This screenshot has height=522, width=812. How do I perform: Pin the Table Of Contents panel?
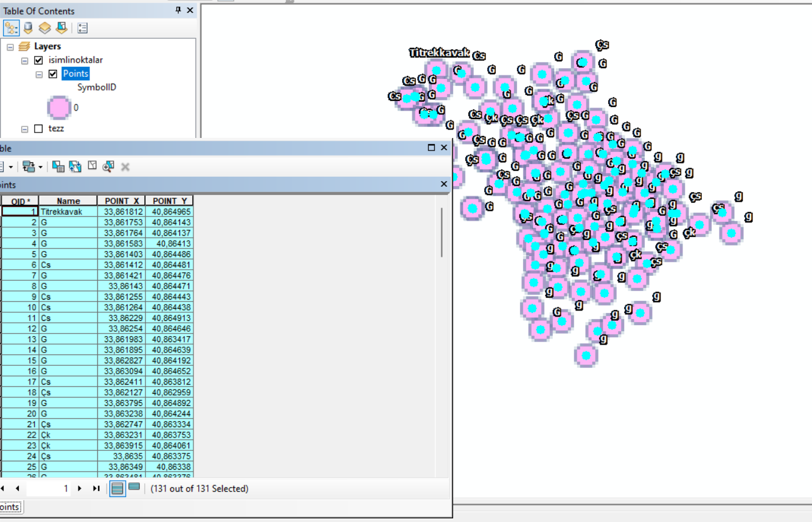[x=178, y=10]
